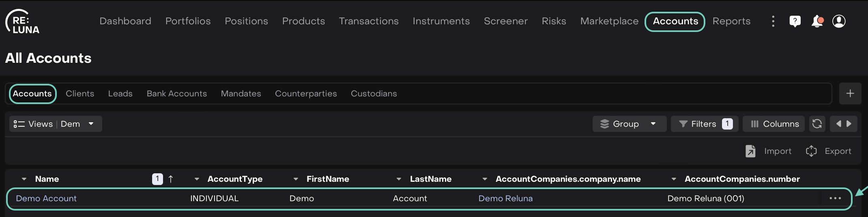Open the notifications bell
The width and height of the screenshot is (868, 217).
pos(817,21)
